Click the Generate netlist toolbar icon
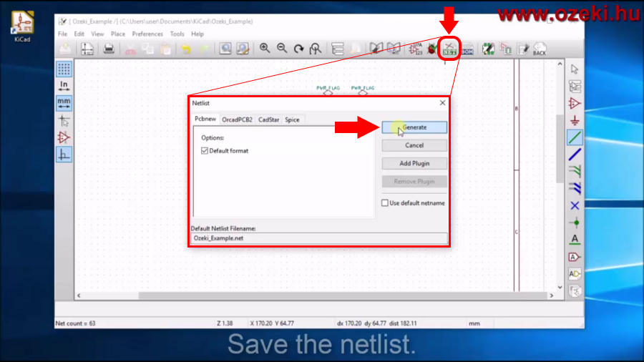Image resolution: width=644 pixels, height=362 pixels. click(x=449, y=49)
